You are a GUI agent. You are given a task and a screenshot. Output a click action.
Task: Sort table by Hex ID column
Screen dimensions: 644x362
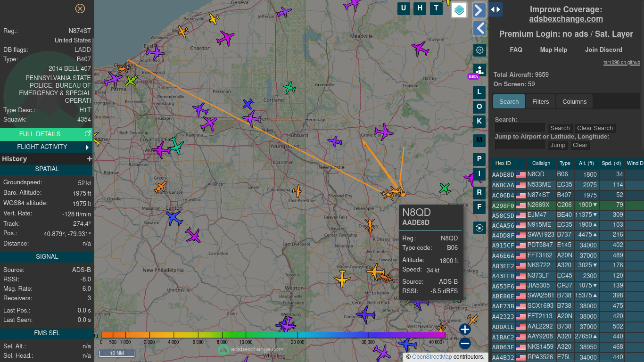click(503, 163)
